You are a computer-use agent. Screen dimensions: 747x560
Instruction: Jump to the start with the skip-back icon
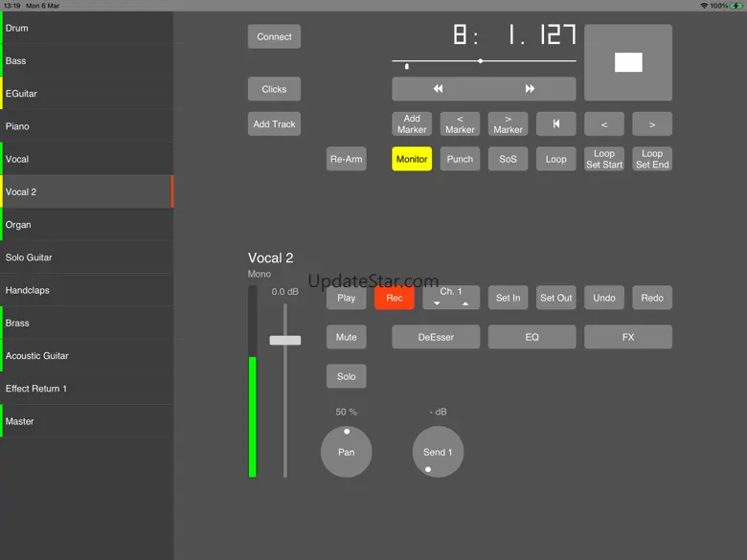556,123
